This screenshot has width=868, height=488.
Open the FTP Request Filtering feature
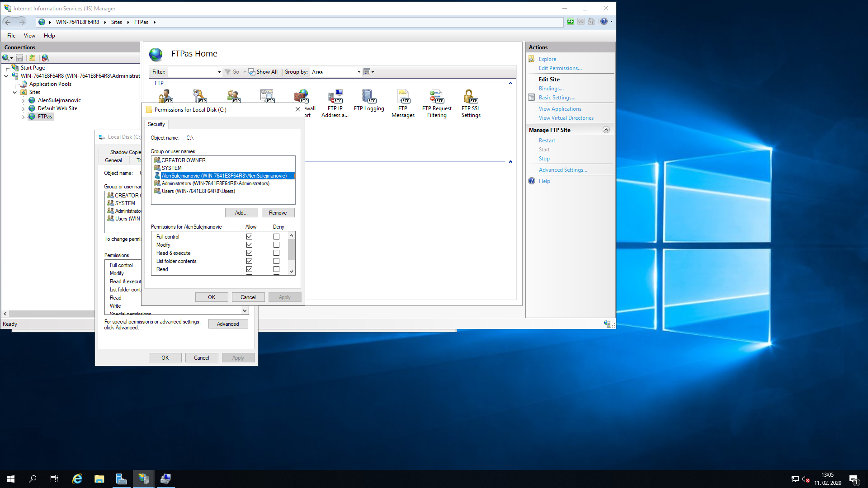click(437, 103)
